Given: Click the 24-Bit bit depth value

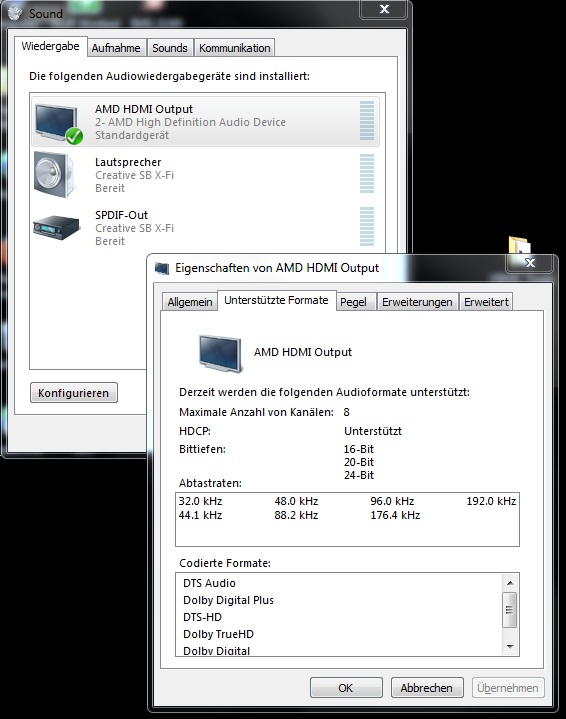Looking at the screenshot, I should pos(359,476).
